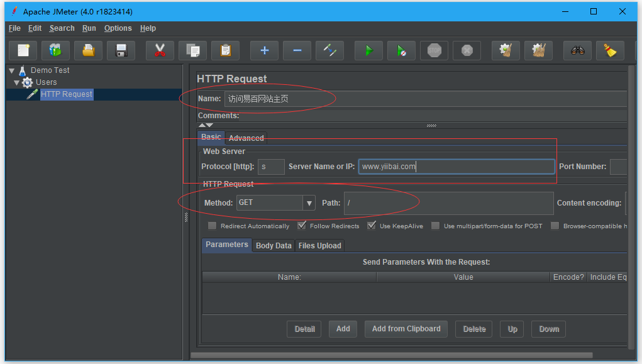
Task: Open the Method GET dropdown
Action: click(309, 203)
